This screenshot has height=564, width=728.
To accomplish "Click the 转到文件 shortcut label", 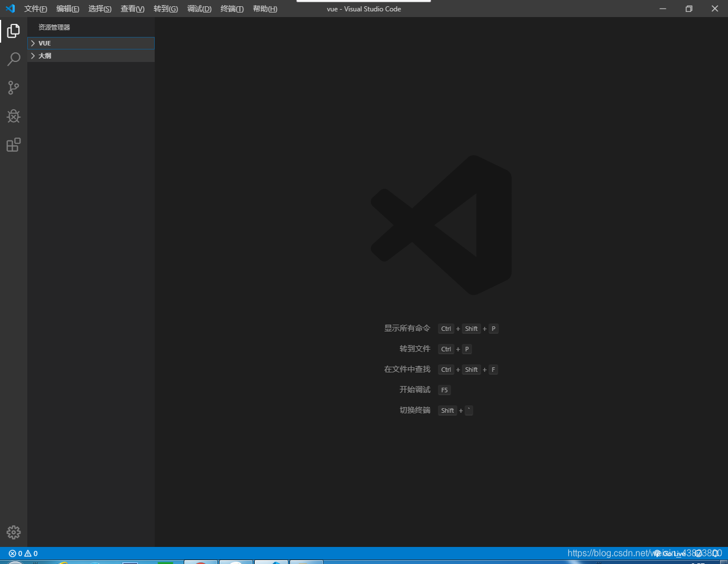I will (415, 349).
